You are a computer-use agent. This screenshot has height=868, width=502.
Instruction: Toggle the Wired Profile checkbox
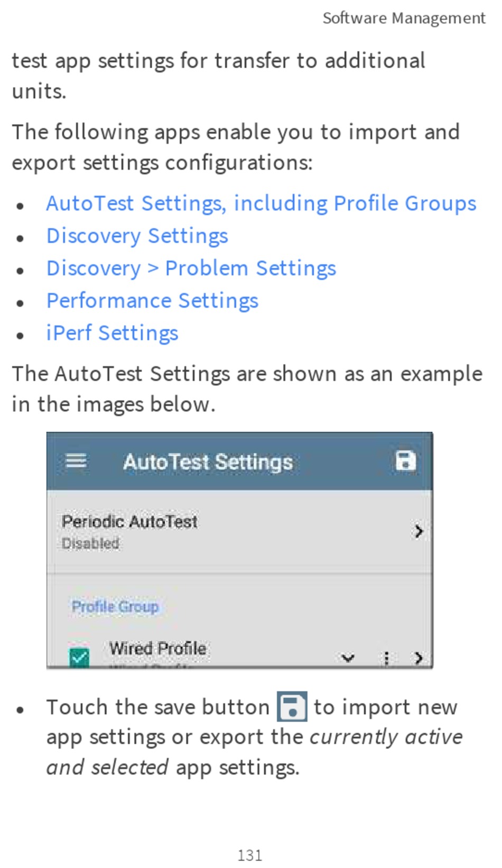coord(79,657)
